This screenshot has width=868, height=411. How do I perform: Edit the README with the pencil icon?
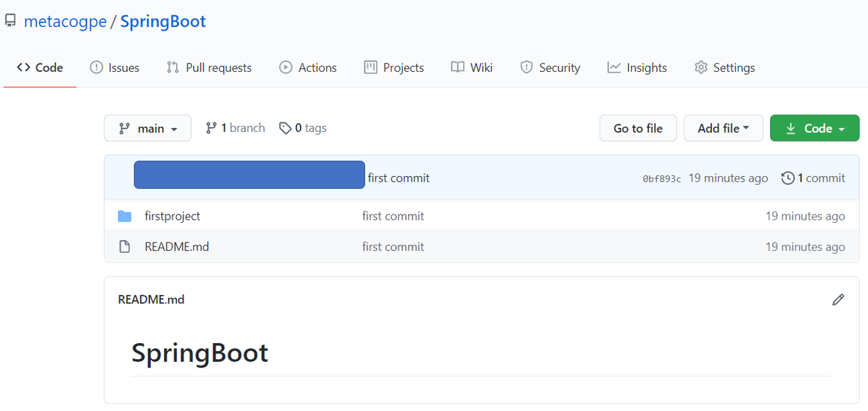click(x=838, y=299)
